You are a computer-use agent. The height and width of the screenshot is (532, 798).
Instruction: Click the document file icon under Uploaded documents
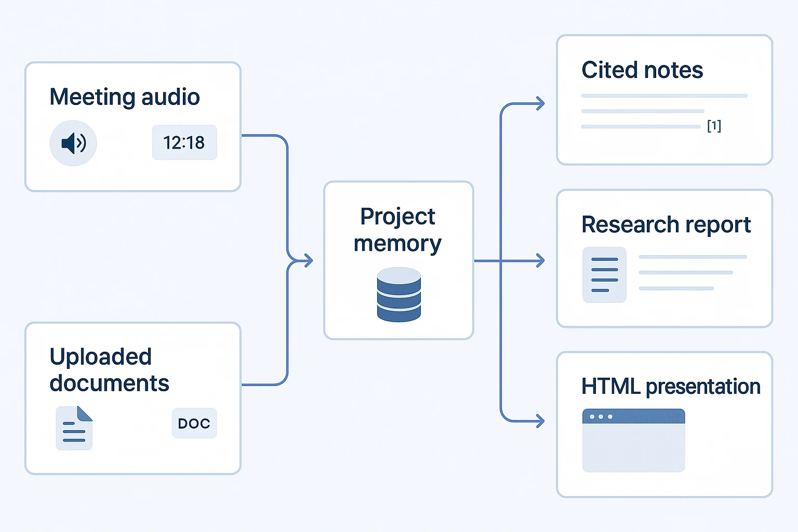[x=74, y=428]
